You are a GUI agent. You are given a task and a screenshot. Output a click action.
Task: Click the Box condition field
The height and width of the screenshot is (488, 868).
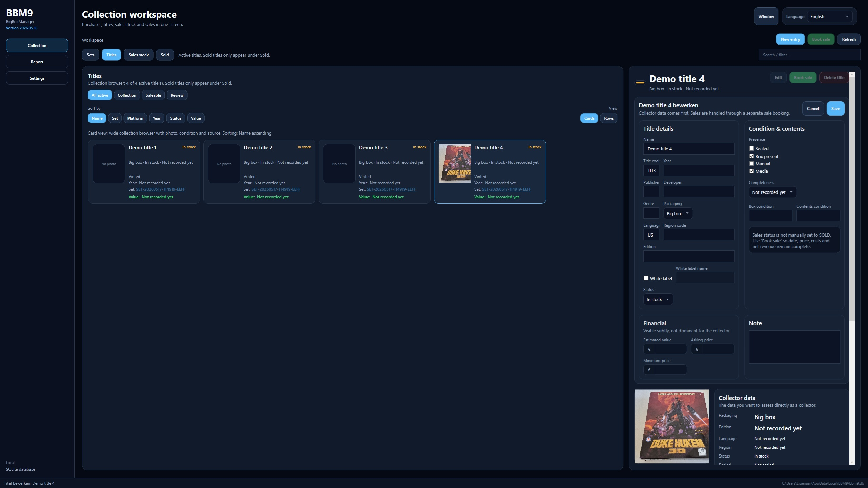tap(770, 216)
